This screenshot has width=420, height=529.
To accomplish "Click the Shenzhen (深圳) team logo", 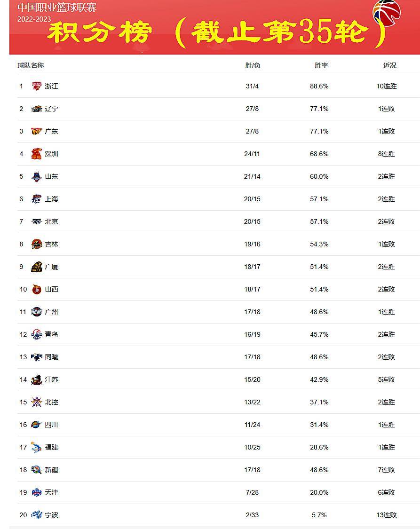I will [x=36, y=154].
